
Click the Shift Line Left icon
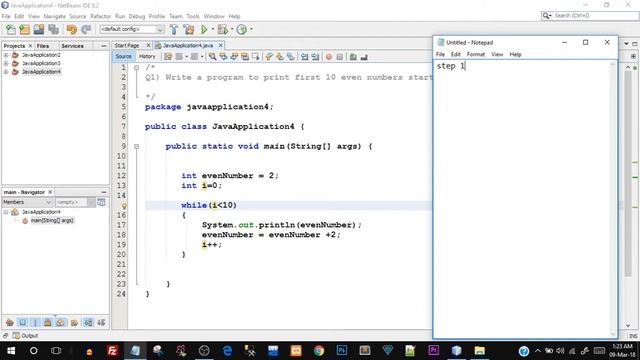coord(304,57)
